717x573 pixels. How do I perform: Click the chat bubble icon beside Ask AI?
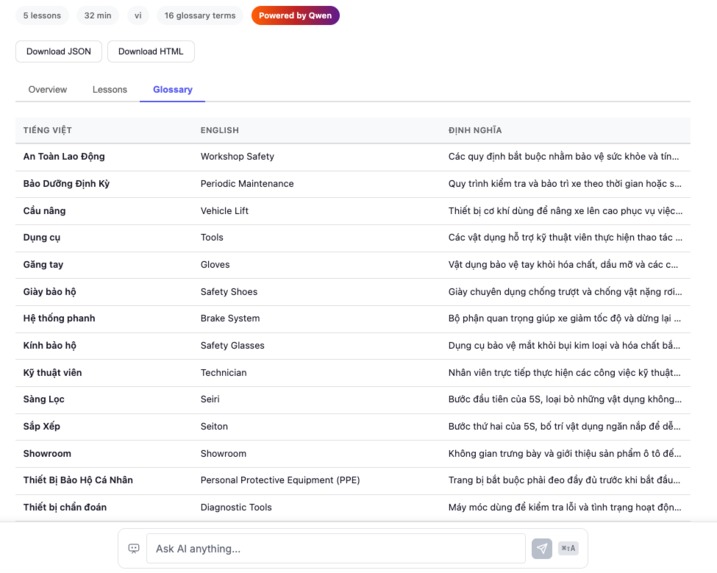pyautogui.click(x=134, y=548)
